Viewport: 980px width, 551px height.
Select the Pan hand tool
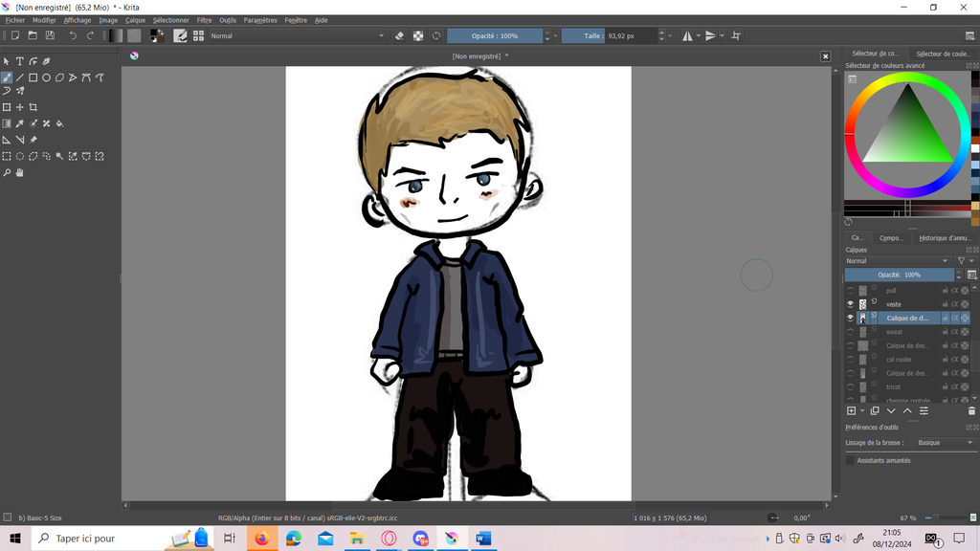pos(19,173)
